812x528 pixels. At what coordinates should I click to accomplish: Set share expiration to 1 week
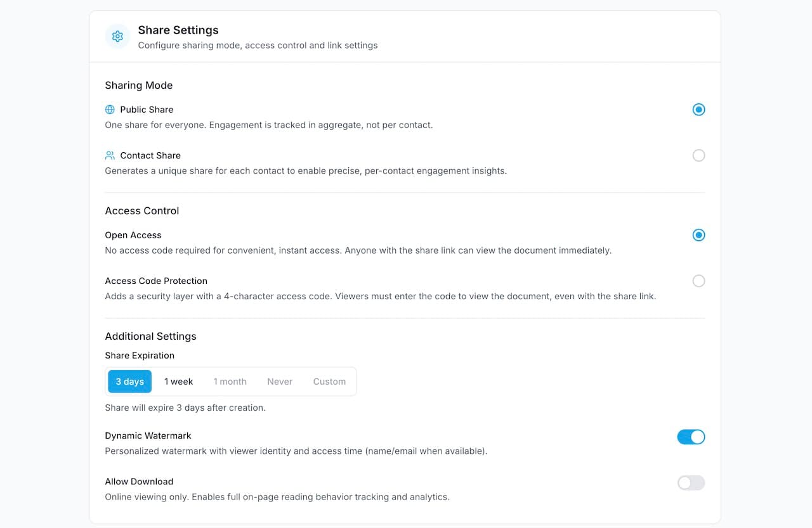point(178,381)
